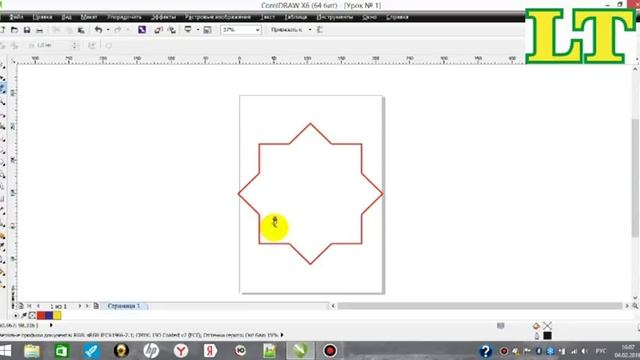This screenshot has height=360, width=640.
Task: Click the horizontal scrollbar track
Action: point(480,306)
